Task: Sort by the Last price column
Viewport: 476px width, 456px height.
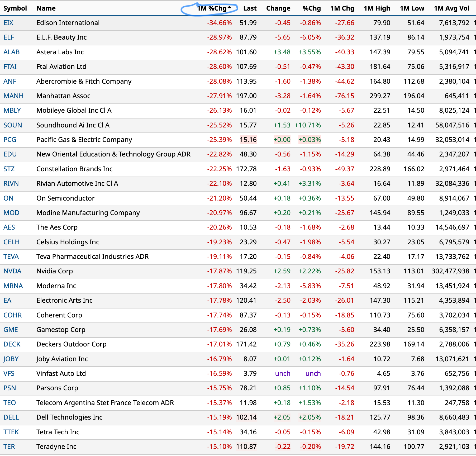Action: (x=250, y=8)
